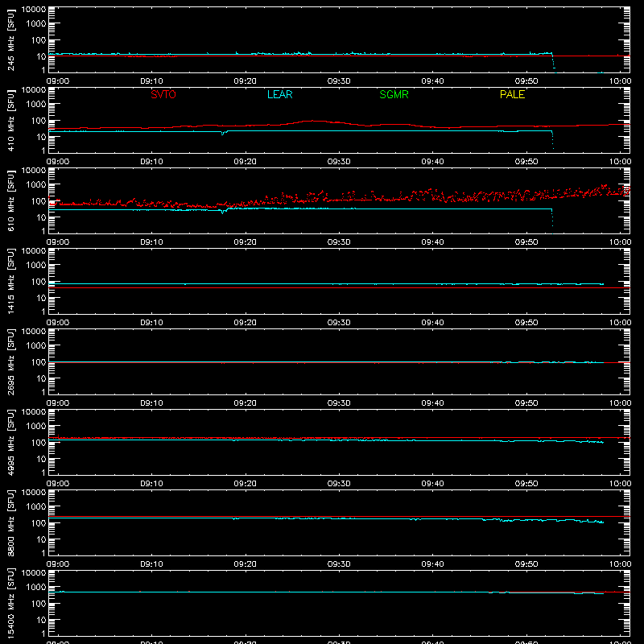Select the 2695 MHz [SFU] axis label

(x=10, y=361)
